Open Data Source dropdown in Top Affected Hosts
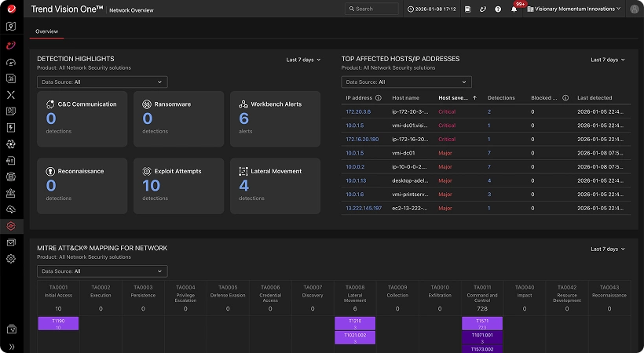This screenshot has width=644, height=353. pyautogui.click(x=406, y=82)
